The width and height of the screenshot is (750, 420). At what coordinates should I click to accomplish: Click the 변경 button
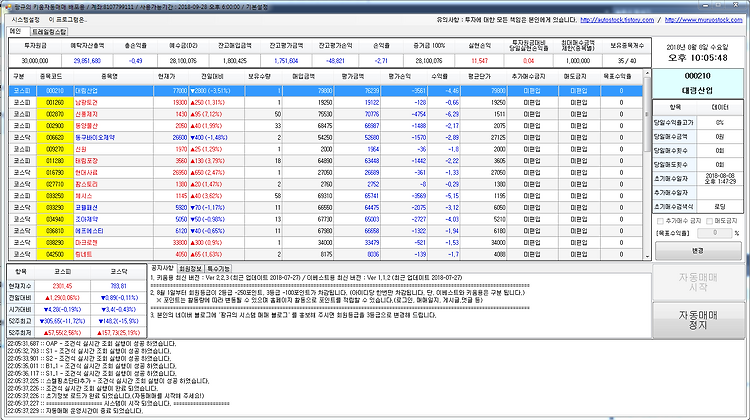point(698,251)
